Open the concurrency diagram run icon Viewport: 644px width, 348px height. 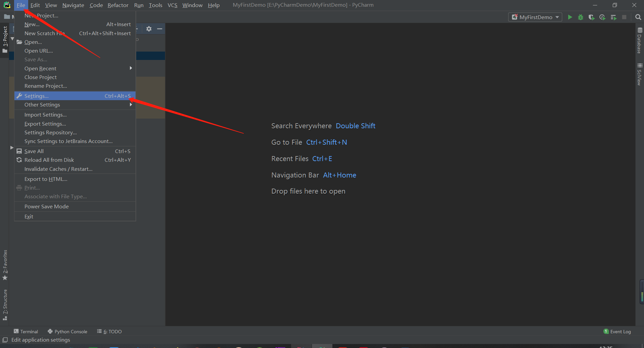point(613,17)
